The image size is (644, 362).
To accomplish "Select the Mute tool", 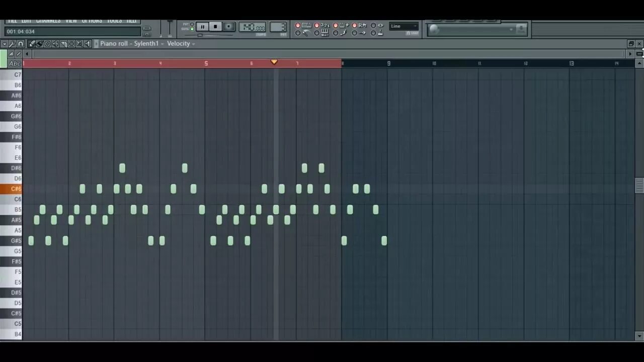I will point(55,44).
